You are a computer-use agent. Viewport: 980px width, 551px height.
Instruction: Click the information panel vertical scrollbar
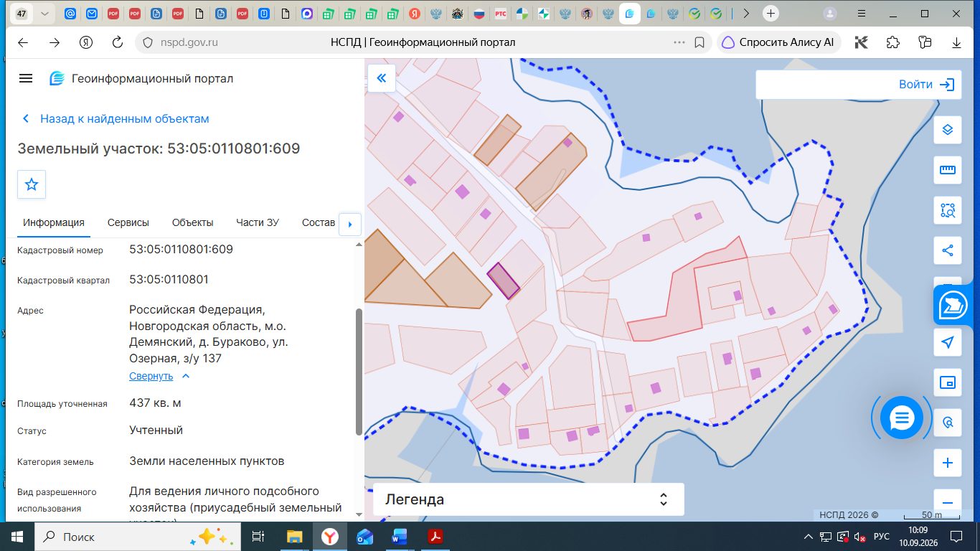click(359, 372)
